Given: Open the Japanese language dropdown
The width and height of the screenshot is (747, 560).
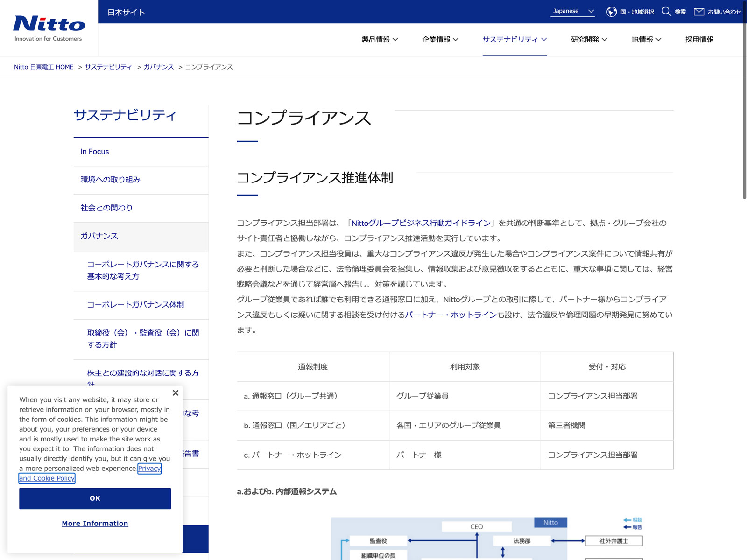Looking at the screenshot, I should (573, 11).
